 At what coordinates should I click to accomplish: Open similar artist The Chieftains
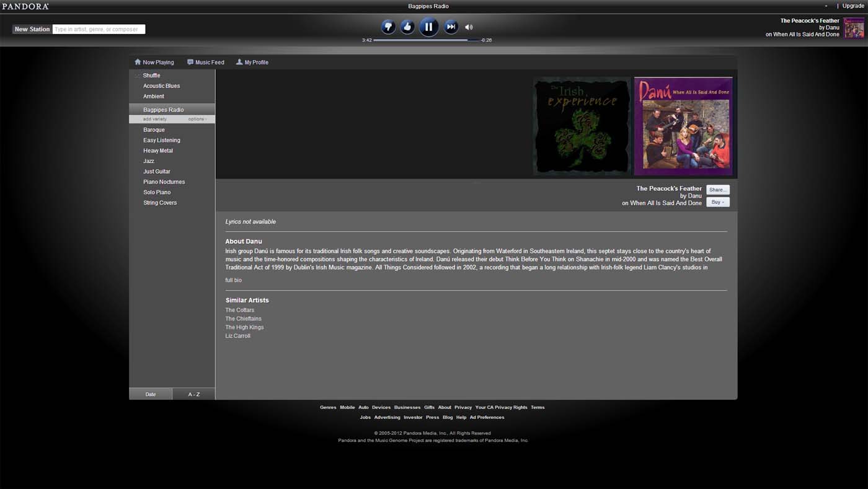(244, 319)
